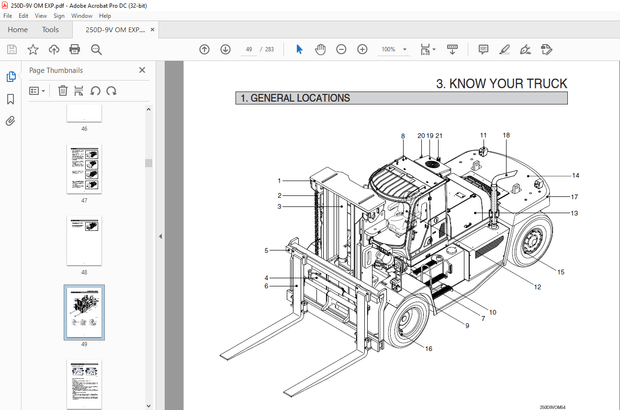
Task: Click the Save file icon
Action: tap(12, 49)
